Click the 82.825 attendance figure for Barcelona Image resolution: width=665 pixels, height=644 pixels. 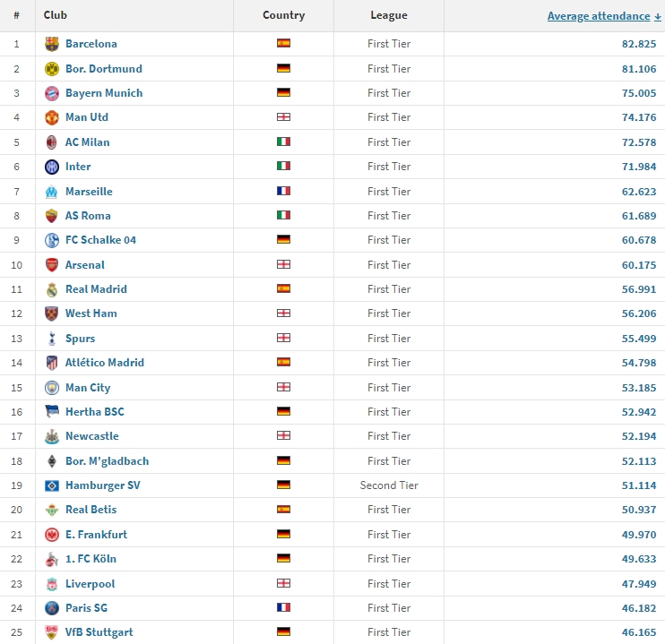(639, 44)
